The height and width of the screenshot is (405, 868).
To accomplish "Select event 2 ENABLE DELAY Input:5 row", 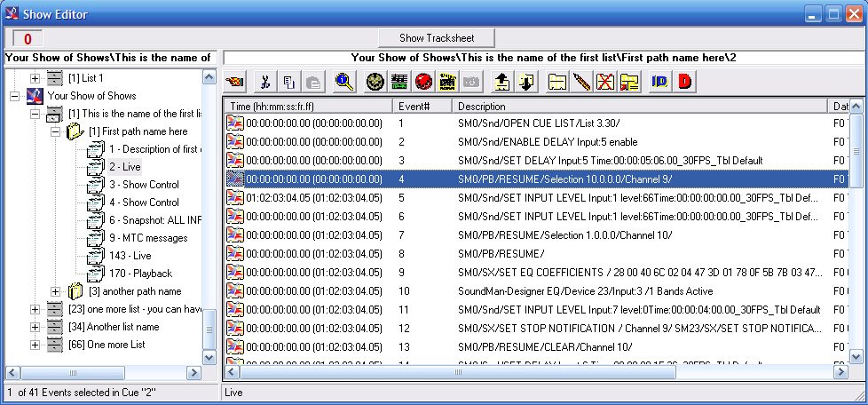I will [x=536, y=142].
